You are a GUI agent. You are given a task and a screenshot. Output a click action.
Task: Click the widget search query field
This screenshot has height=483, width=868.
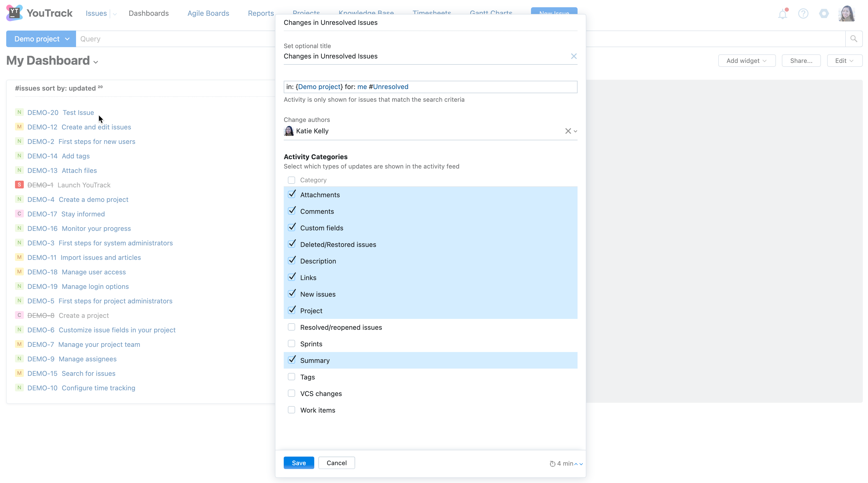[x=430, y=87]
